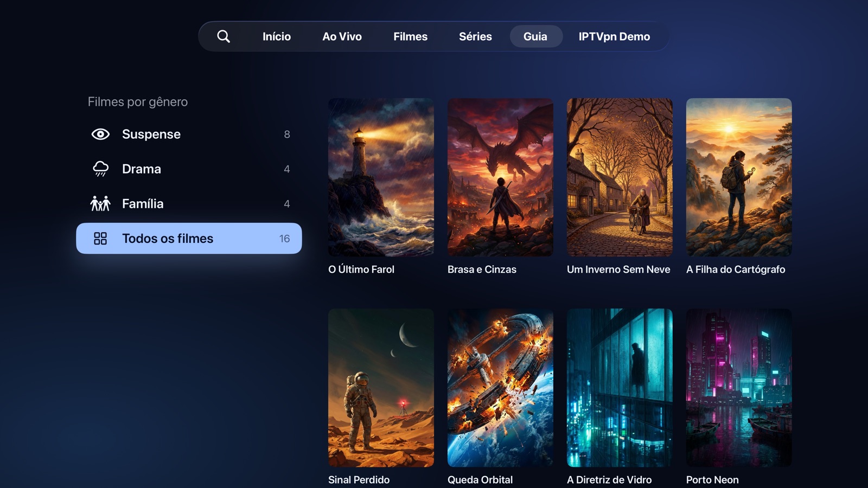
Task: Click the title text Um Inverno Sem Neve
Action: click(x=618, y=269)
